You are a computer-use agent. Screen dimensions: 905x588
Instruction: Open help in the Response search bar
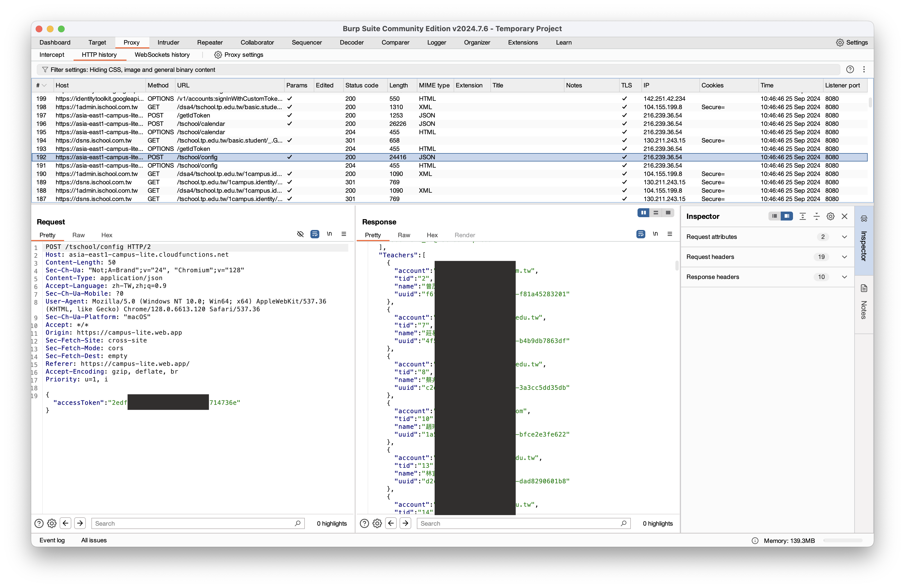pyautogui.click(x=364, y=523)
